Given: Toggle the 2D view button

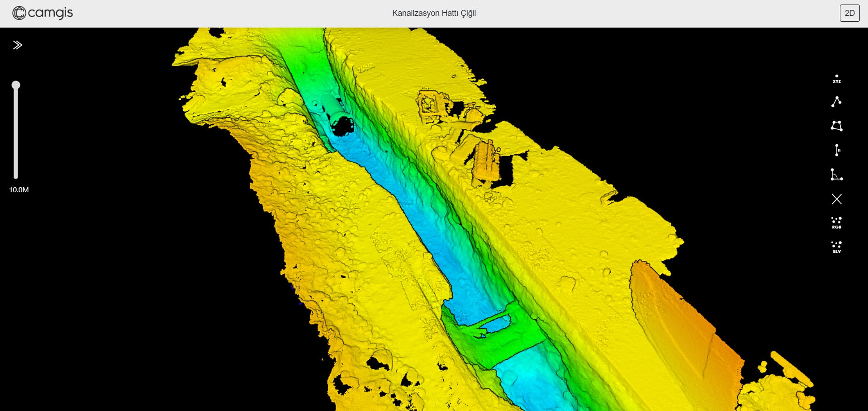Looking at the screenshot, I should tap(849, 13).
